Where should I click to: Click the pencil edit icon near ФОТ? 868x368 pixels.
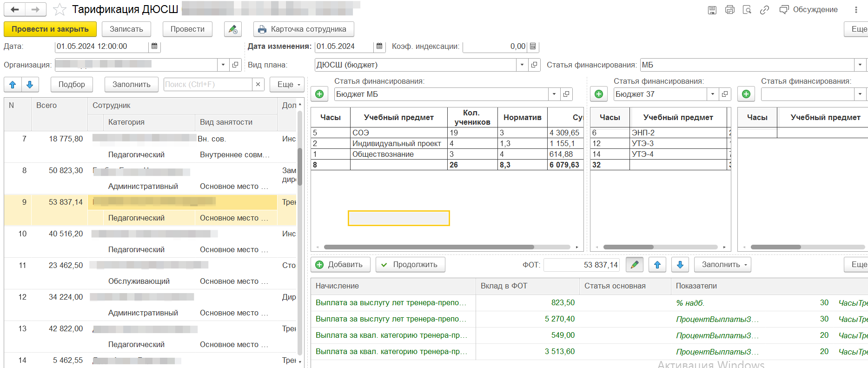pyautogui.click(x=634, y=265)
